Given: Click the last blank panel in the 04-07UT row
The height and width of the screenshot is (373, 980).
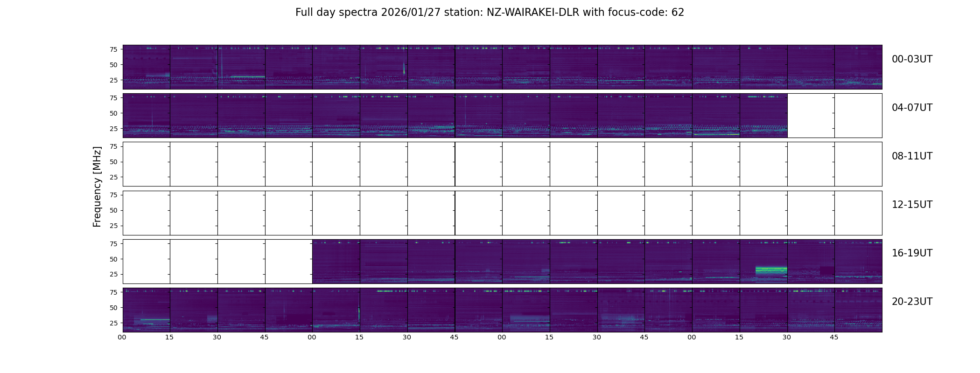Looking at the screenshot, I should pyautogui.click(x=858, y=116).
